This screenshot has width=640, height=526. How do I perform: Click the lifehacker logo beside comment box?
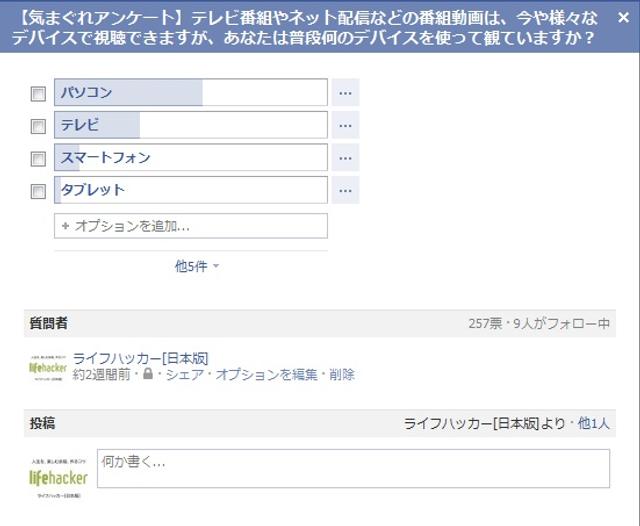point(58,477)
